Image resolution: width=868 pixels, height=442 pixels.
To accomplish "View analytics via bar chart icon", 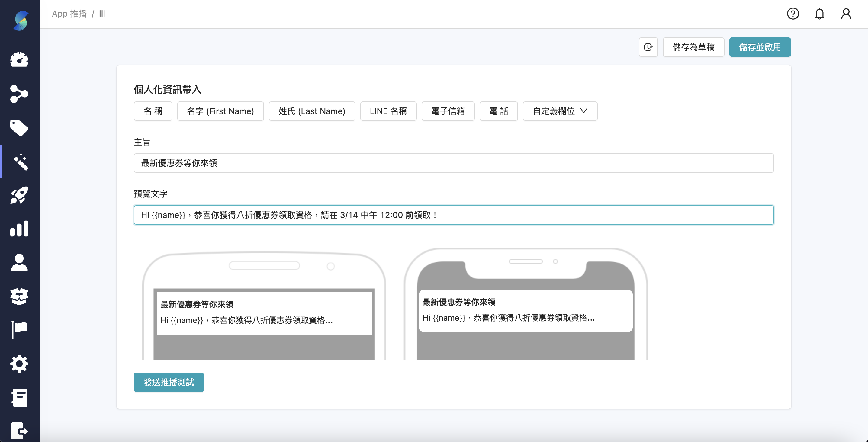I will pos(19,229).
